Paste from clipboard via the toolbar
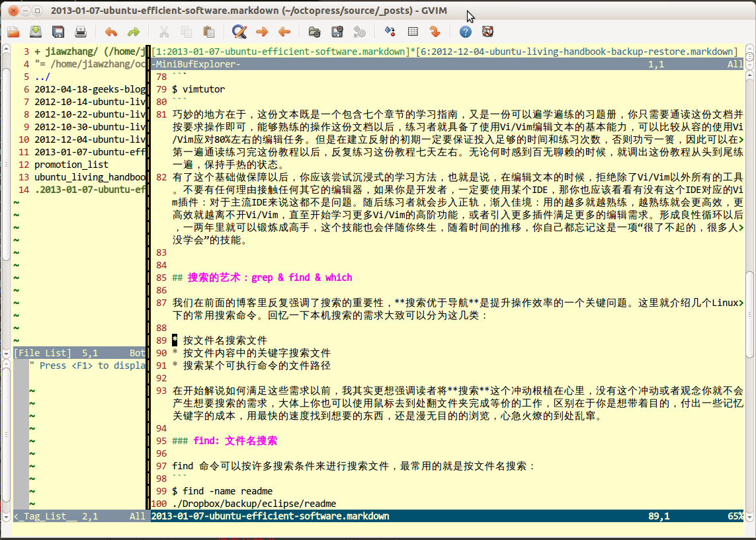 pyautogui.click(x=208, y=31)
